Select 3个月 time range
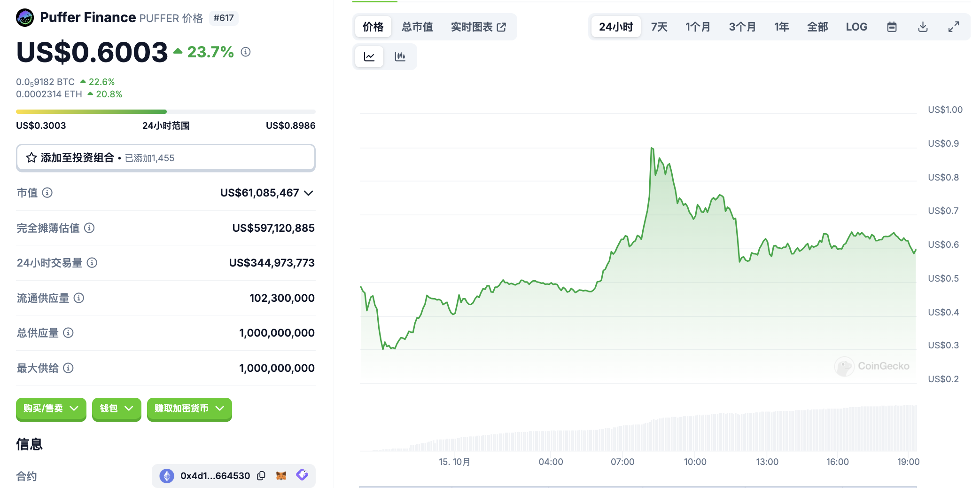Image resolution: width=980 pixels, height=488 pixels. pos(742,27)
